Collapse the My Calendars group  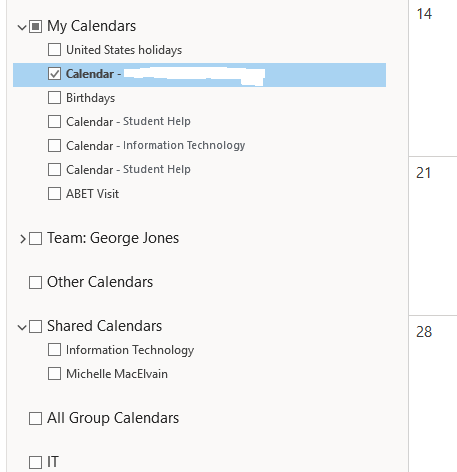click(22, 27)
